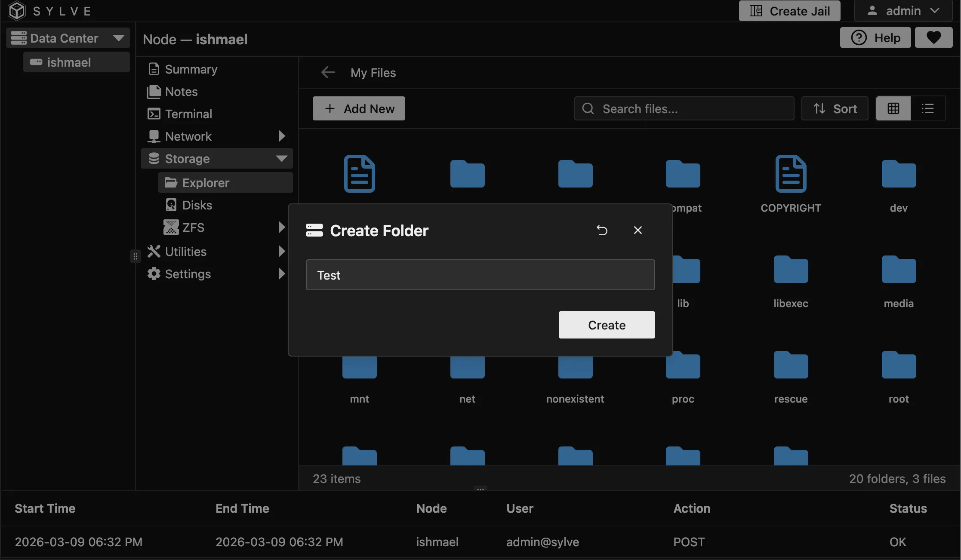Select the Disks icon under Storage
Image resolution: width=961 pixels, height=560 pixels.
coord(171,205)
